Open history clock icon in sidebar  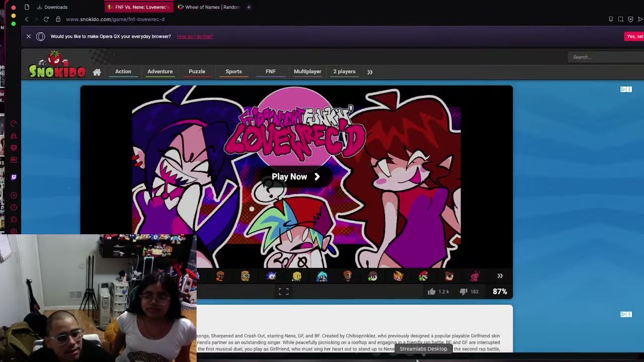14,207
